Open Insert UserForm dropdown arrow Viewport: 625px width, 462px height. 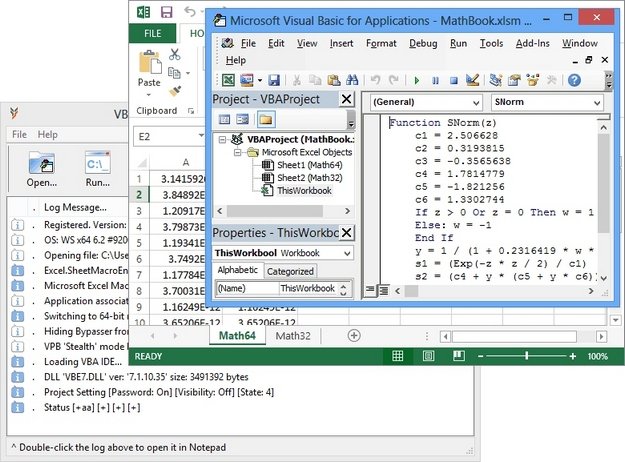(x=260, y=80)
